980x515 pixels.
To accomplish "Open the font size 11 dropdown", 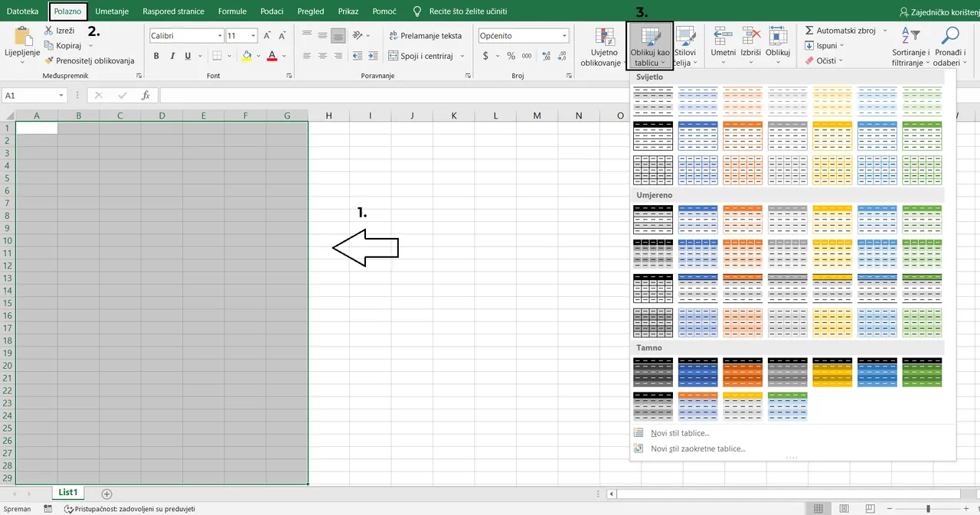I will [x=253, y=36].
